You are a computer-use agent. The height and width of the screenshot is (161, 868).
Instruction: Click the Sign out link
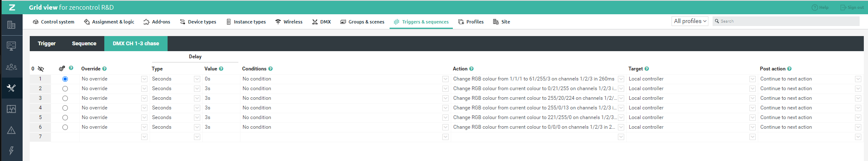[852, 8]
